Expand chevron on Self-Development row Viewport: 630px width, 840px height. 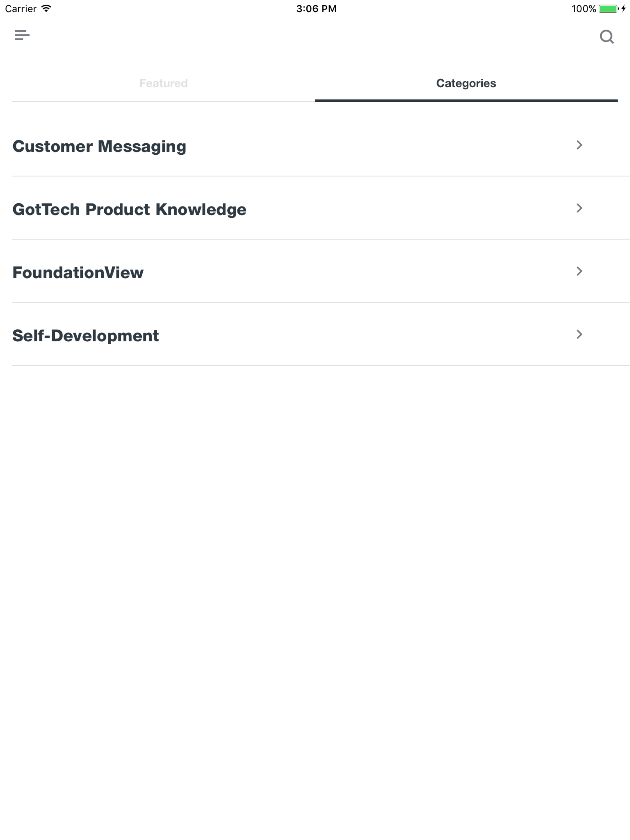(x=579, y=334)
